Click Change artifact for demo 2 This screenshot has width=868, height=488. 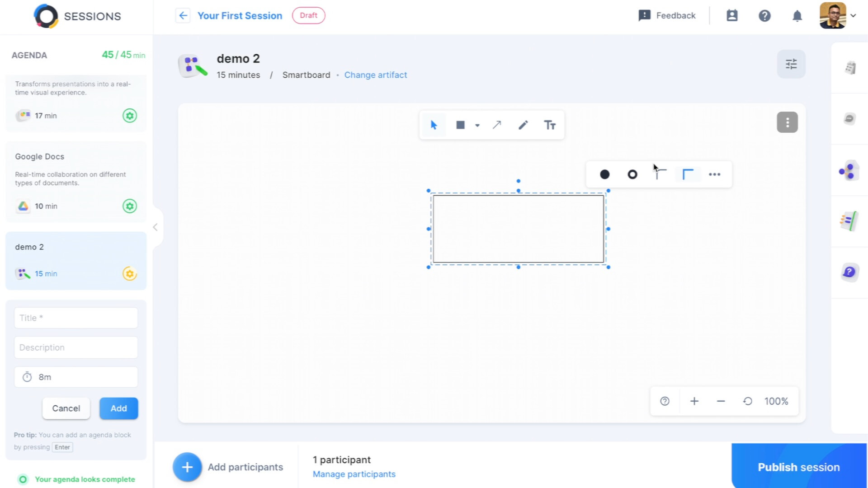(376, 75)
